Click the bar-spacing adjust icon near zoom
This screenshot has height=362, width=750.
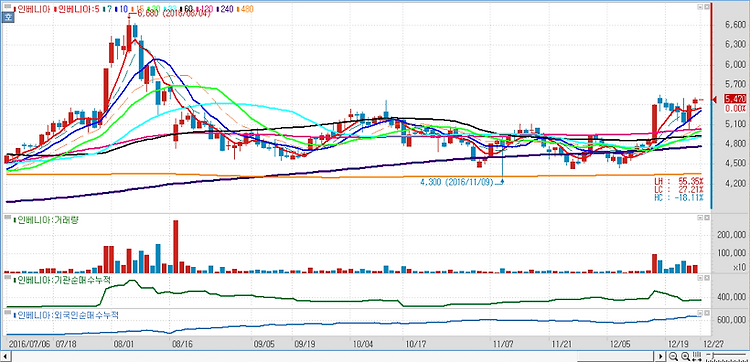(697, 356)
